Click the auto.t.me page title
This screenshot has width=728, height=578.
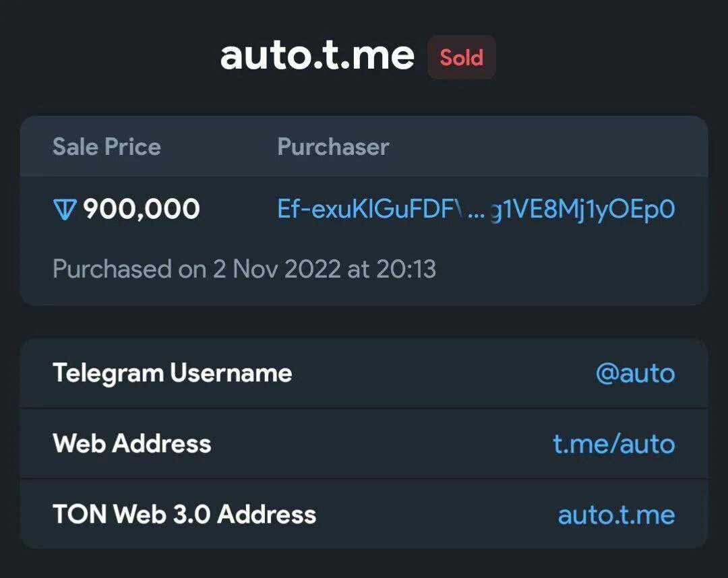point(317,56)
